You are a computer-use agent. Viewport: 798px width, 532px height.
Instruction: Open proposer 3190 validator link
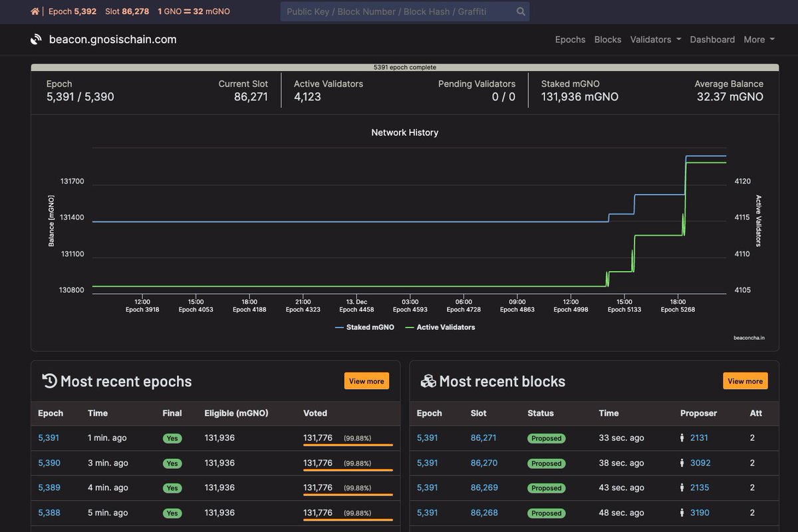click(700, 513)
